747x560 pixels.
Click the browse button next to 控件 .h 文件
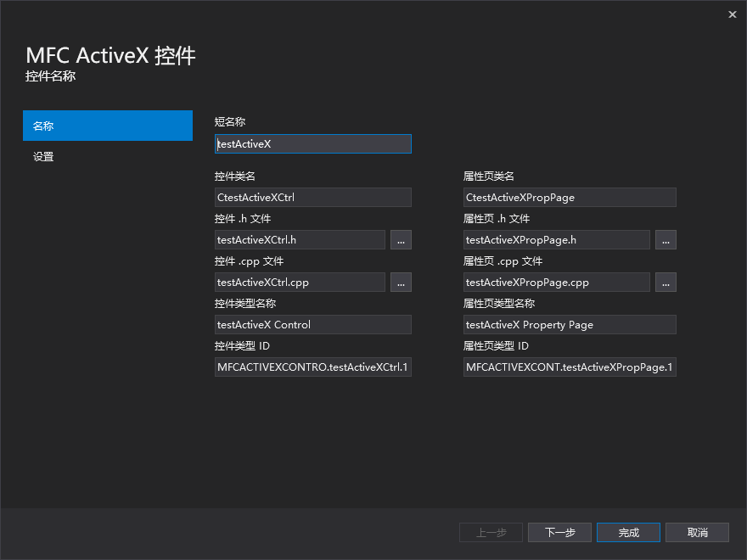tap(401, 239)
